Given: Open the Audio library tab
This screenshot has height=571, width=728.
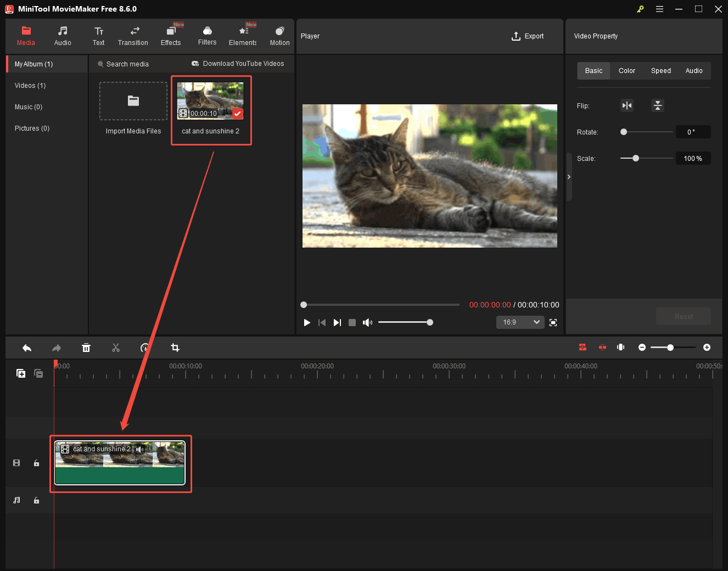Looking at the screenshot, I should (63, 36).
